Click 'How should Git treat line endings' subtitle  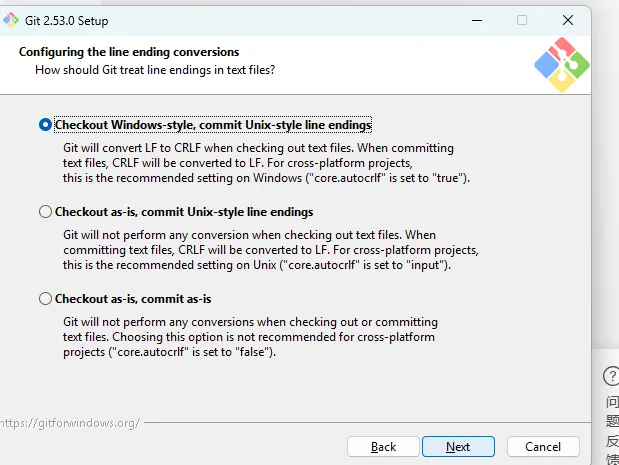click(x=155, y=70)
